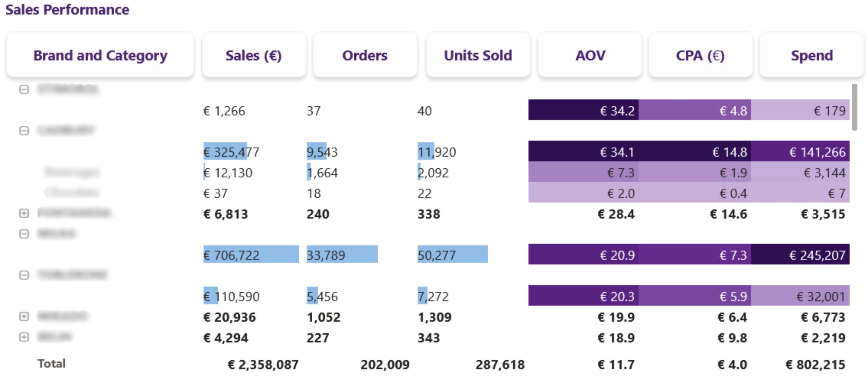This screenshot has height=376, width=868.
Task: Collapse the brand group above the € 1,266 row
Action: (24, 89)
